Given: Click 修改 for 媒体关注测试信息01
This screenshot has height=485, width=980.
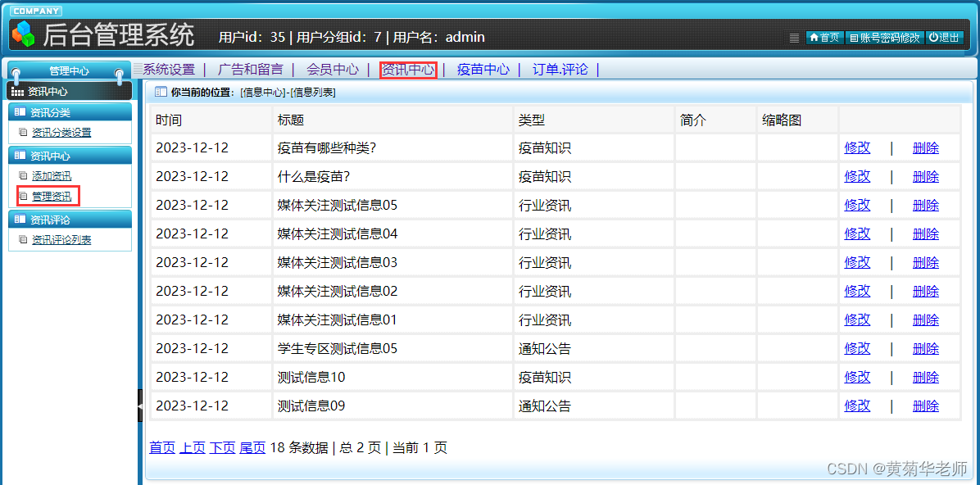Looking at the screenshot, I should (857, 320).
